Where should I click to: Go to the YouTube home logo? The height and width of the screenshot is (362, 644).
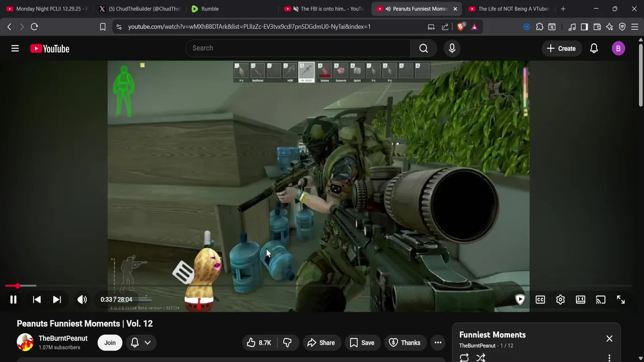pyautogui.click(x=49, y=48)
